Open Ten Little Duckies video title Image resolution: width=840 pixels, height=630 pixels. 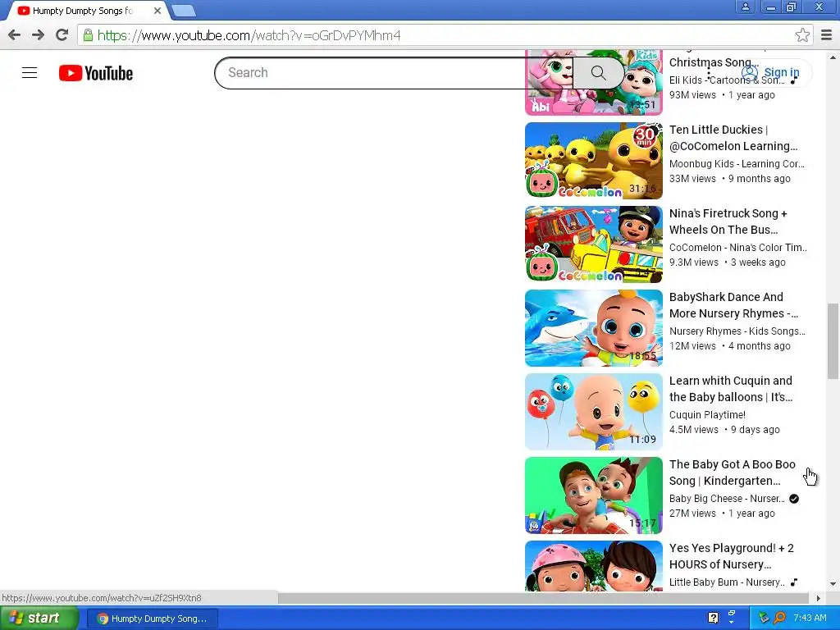tap(733, 138)
